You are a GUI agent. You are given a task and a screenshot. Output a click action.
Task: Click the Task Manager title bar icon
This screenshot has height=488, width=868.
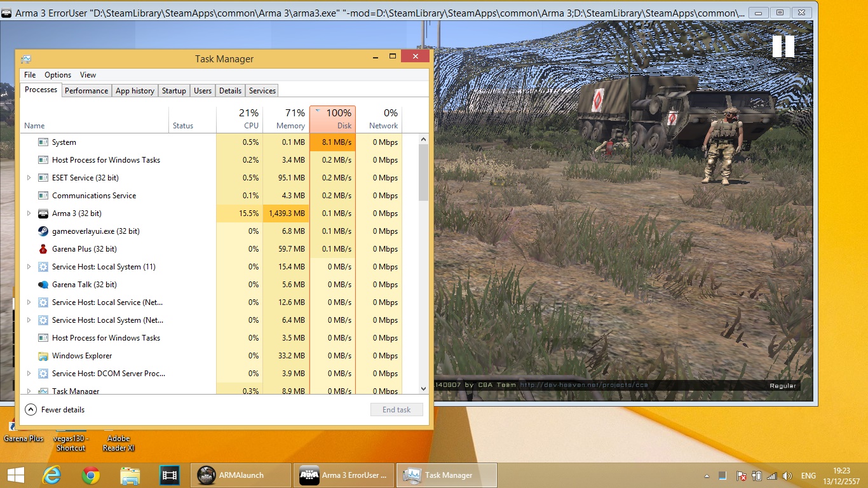pos(25,59)
